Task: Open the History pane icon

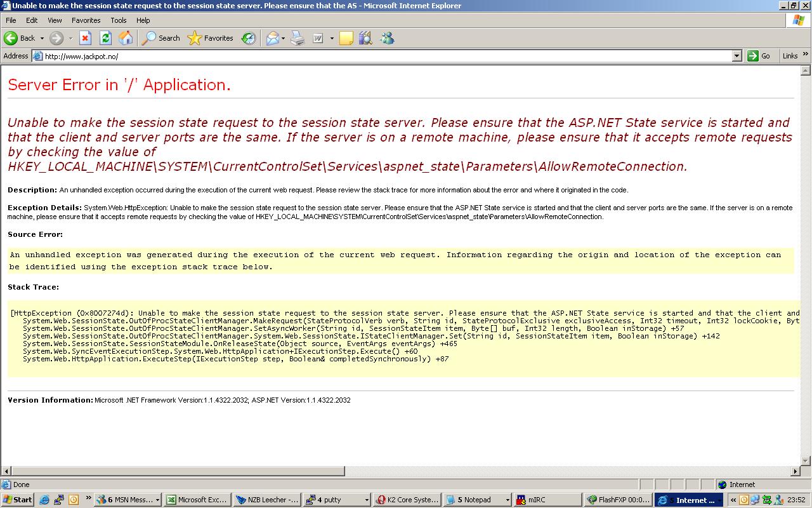Action: pos(249,38)
